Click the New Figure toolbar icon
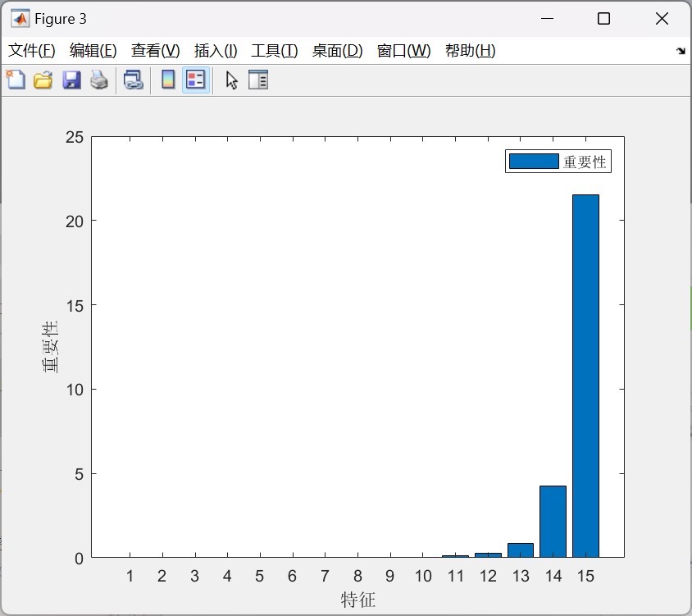Screen dimensions: 692x616 pos(16,80)
